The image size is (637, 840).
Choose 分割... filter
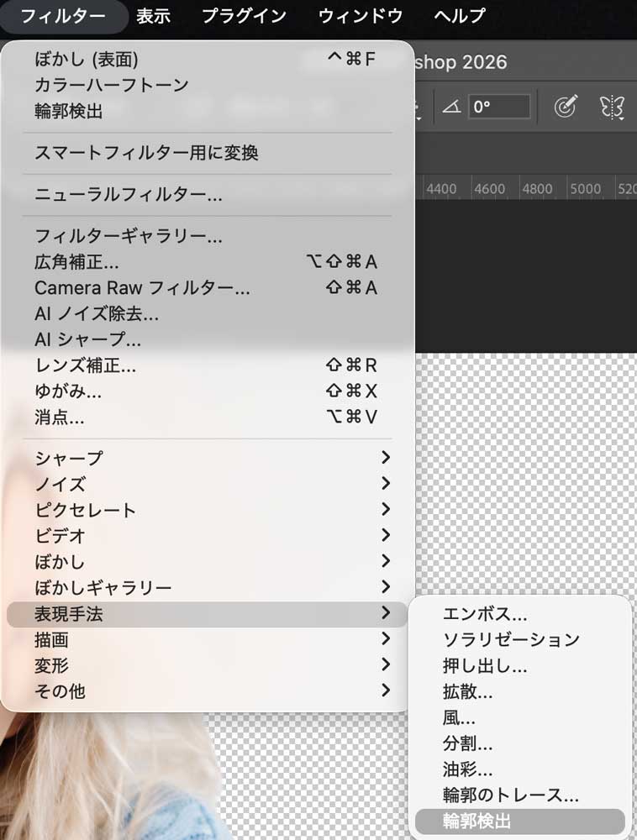point(520,743)
